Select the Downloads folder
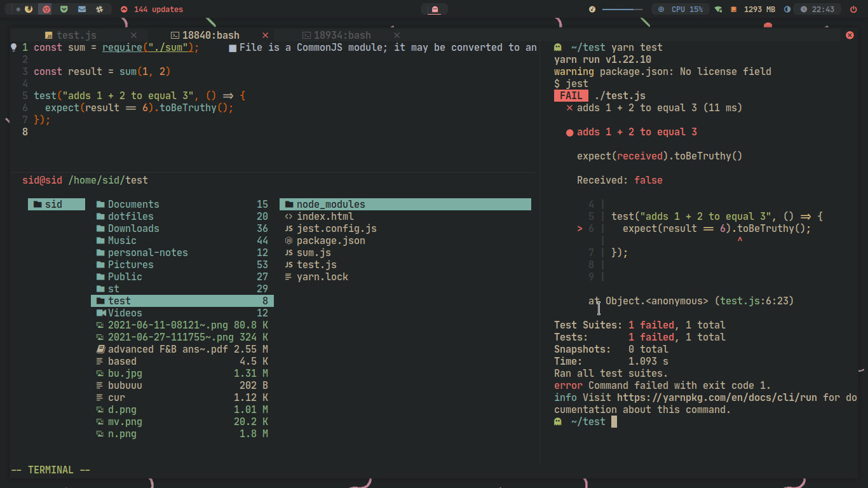This screenshot has width=868, height=488. pyautogui.click(x=182, y=229)
